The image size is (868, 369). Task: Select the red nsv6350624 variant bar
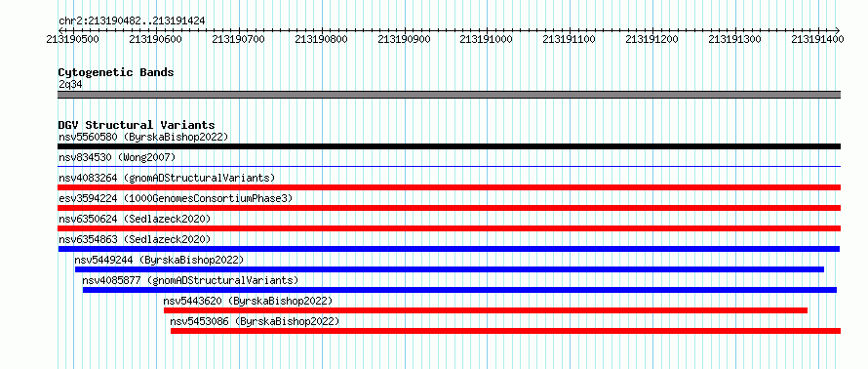tap(449, 228)
